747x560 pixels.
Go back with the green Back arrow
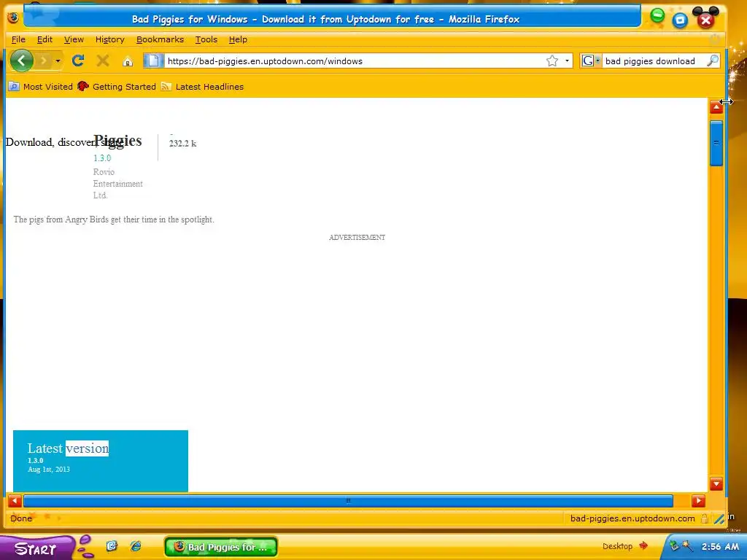pyautogui.click(x=21, y=61)
